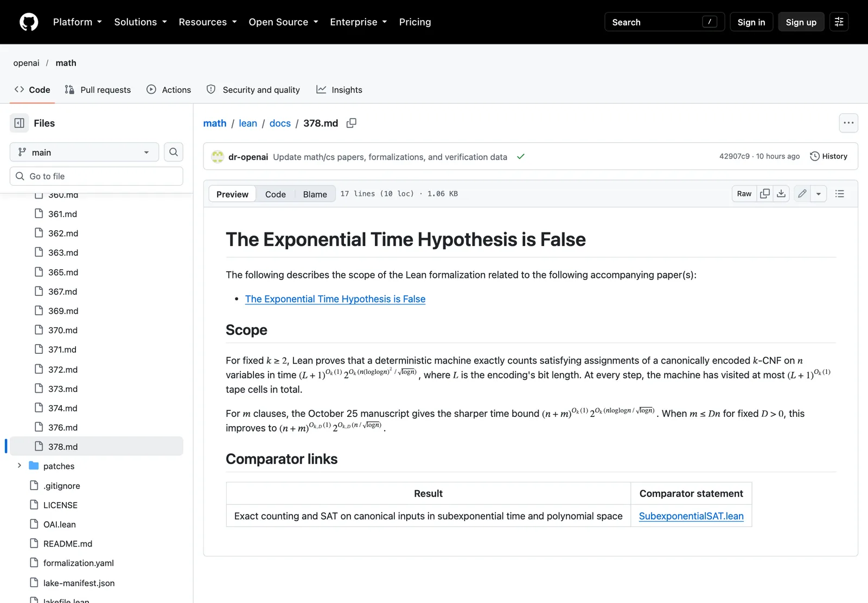This screenshot has height=603, width=868.
Task: Open file 365.md in the tree
Action: point(63,272)
